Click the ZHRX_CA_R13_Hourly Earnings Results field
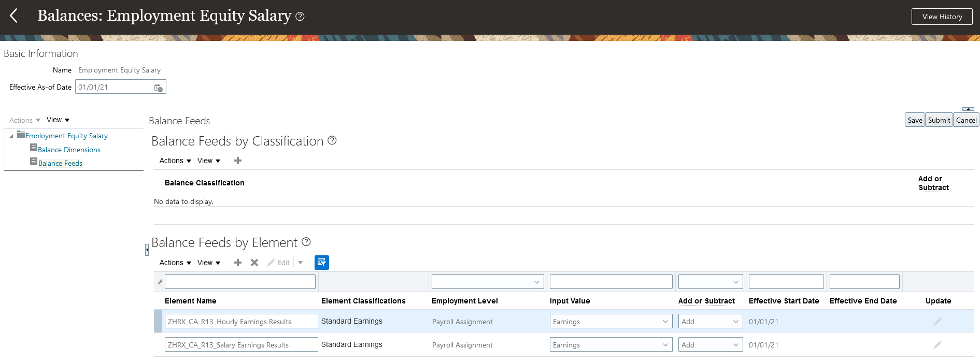Image resolution: width=980 pixels, height=363 pixels. click(242, 322)
